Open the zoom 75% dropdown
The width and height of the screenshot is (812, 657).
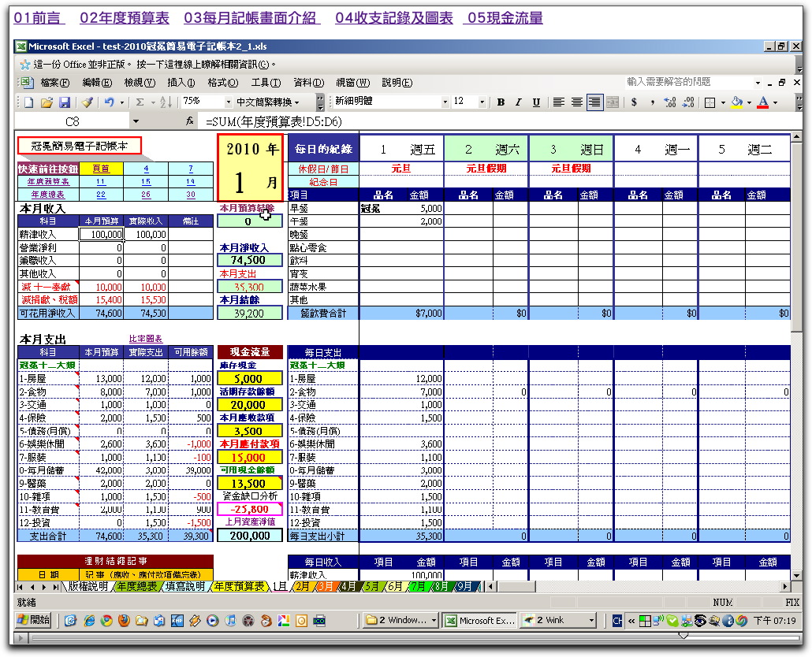tap(228, 102)
